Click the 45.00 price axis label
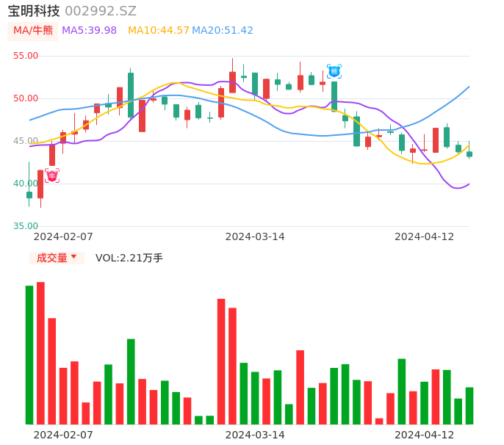 pos(26,141)
